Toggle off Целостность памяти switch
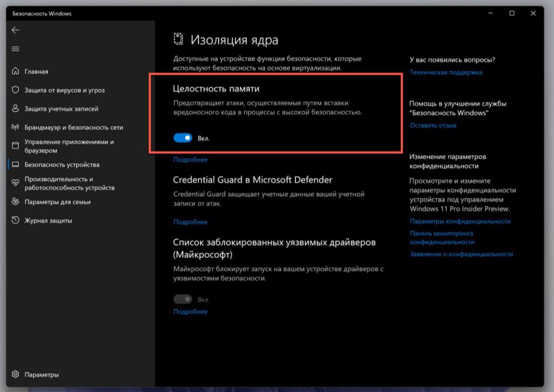 pyautogui.click(x=183, y=138)
